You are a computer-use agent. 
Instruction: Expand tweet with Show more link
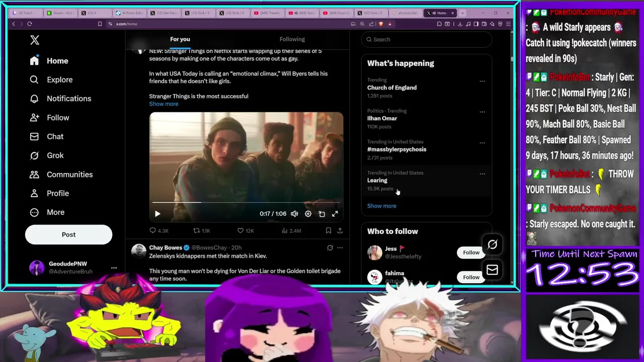164,104
